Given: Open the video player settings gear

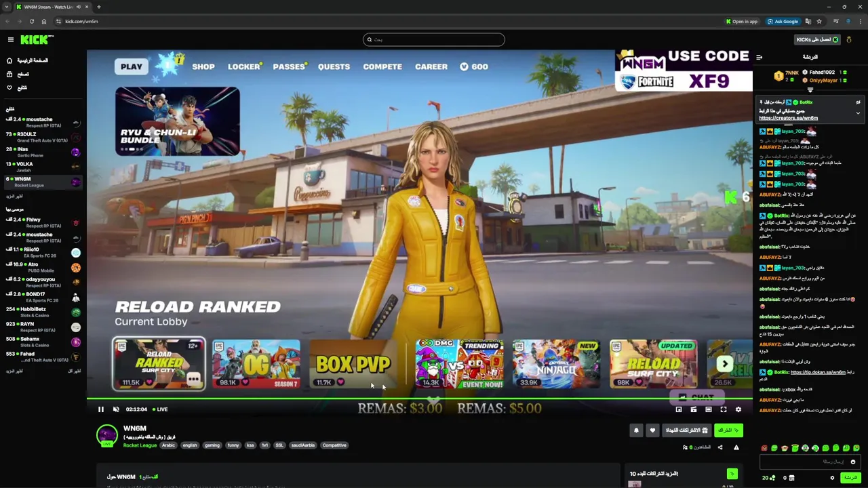Looking at the screenshot, I should click(738, 409).
